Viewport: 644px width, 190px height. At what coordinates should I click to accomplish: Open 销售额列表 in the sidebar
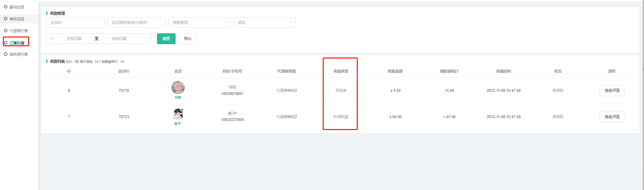(x=19, y=54)
